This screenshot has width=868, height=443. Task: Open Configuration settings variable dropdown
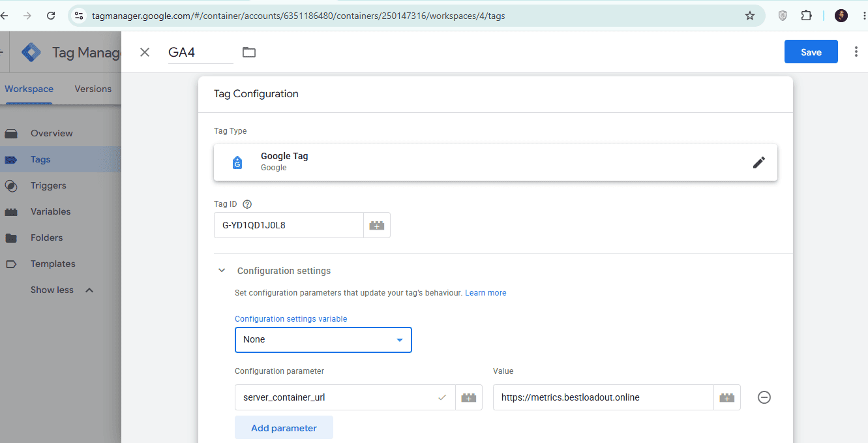tap(323, 339)
